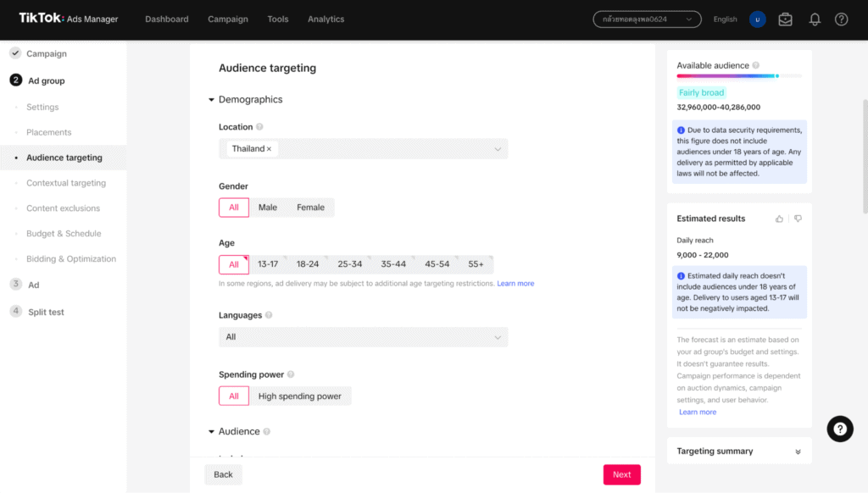Viewport: 868px width, 493px height.
Task: Go to Bidding & Optimization in sidebar
Action: click(x=71, y=259)
